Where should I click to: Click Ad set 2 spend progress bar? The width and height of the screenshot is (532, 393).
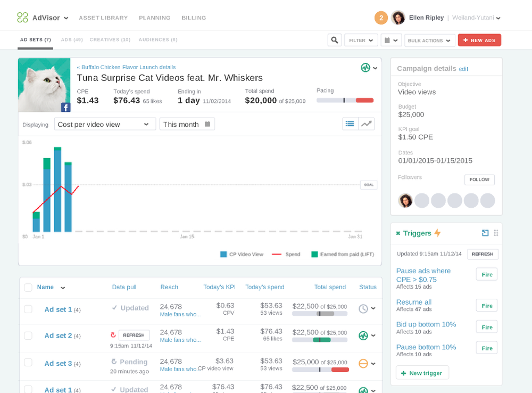click(320, 340)
